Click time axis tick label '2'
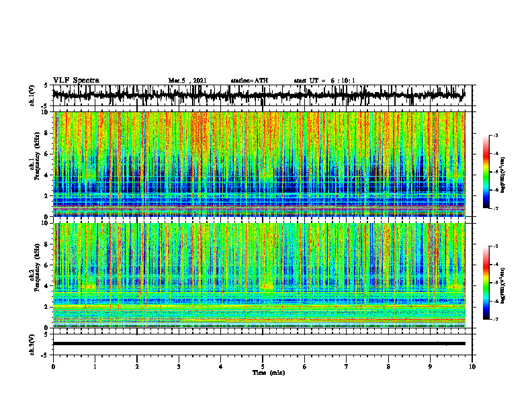The width and height of the screenshot is (532, 411). 137,367
